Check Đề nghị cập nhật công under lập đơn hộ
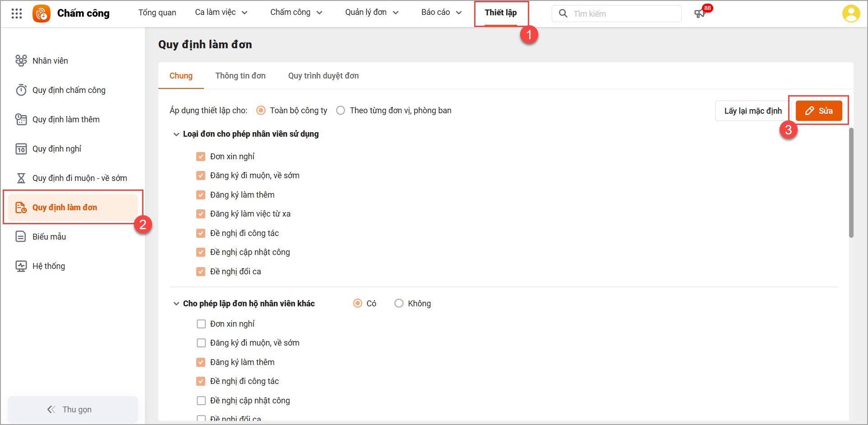 (x=201, y=401)
